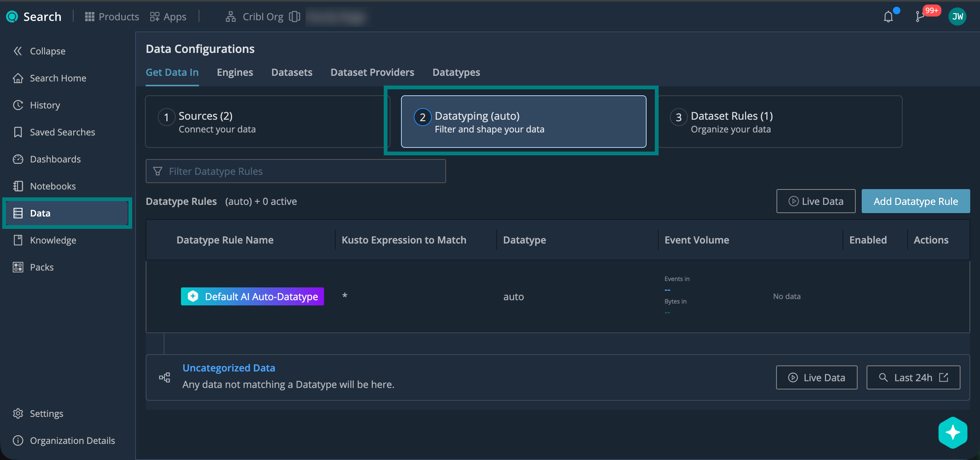Open the Apps launcher
Viewport: 980px width, 460px height.
pyautogui.click(x=168, y=17)
